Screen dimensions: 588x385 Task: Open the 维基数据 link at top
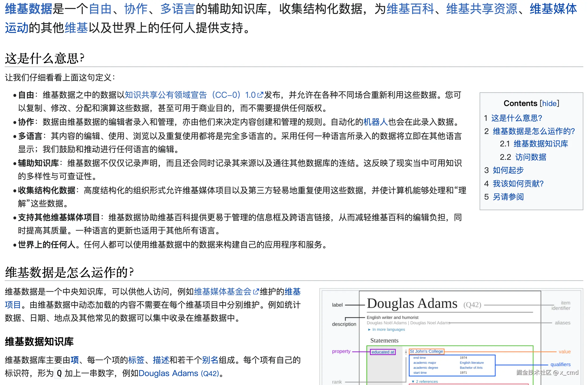28,9
